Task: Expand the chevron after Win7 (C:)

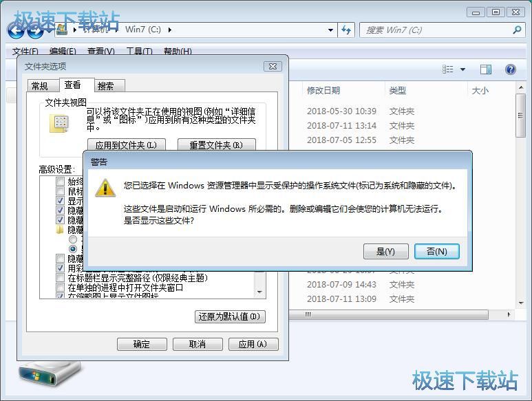Action: (169, 30)
